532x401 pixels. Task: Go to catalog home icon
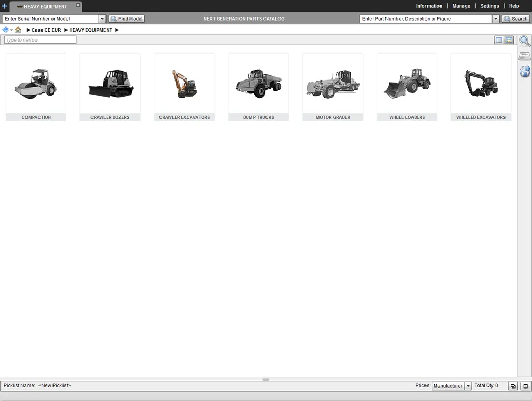click(x=18, y=30)
